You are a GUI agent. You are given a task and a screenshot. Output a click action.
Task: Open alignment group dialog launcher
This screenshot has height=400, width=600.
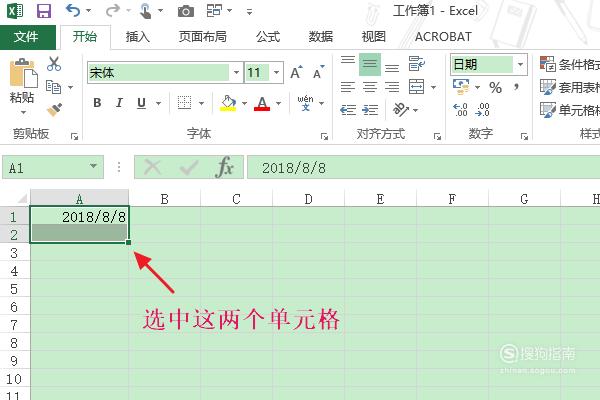[437, 137]
